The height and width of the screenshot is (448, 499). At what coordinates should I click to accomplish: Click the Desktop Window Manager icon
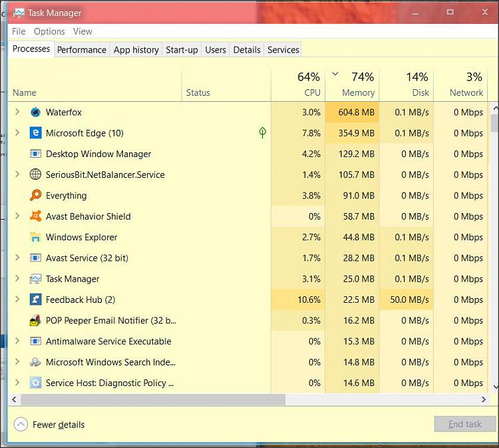pyautogui.click(x=35, y=154)
